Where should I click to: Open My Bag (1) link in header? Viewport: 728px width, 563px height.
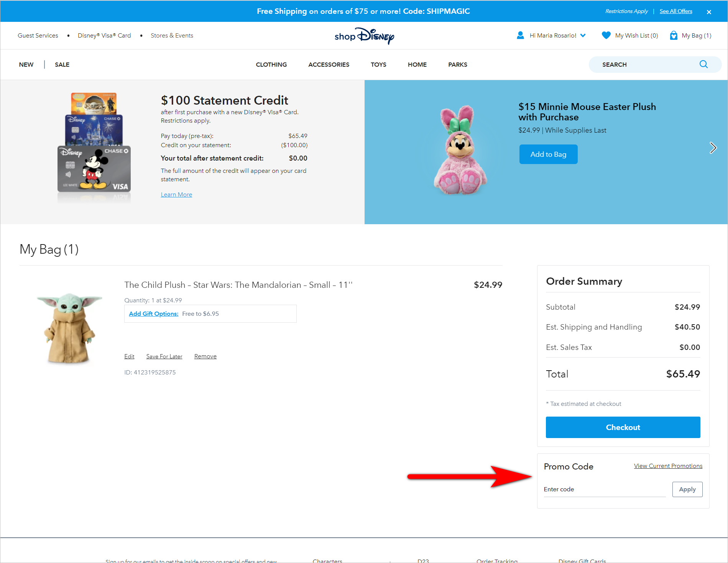[696, 35]
